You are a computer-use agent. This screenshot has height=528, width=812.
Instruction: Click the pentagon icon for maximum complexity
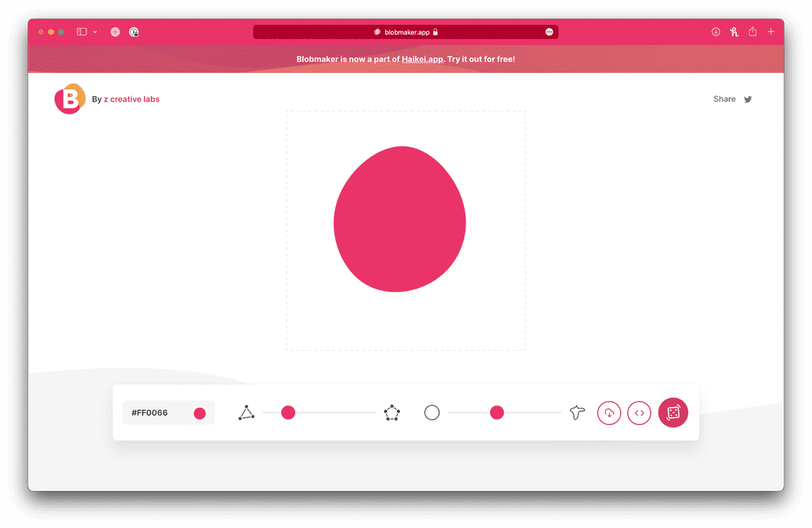click(x=391, y=412)
